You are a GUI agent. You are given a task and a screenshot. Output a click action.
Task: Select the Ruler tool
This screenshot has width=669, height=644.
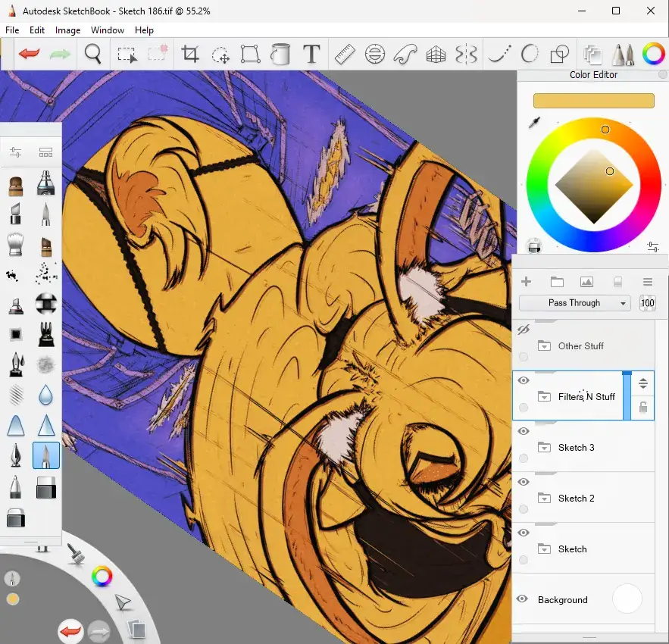[345, 54]
